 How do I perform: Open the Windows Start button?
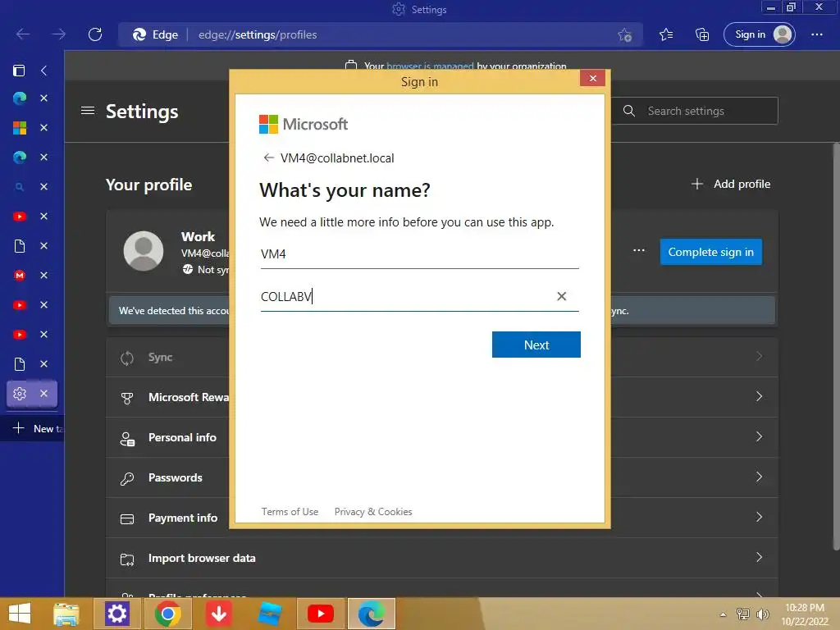20,614
